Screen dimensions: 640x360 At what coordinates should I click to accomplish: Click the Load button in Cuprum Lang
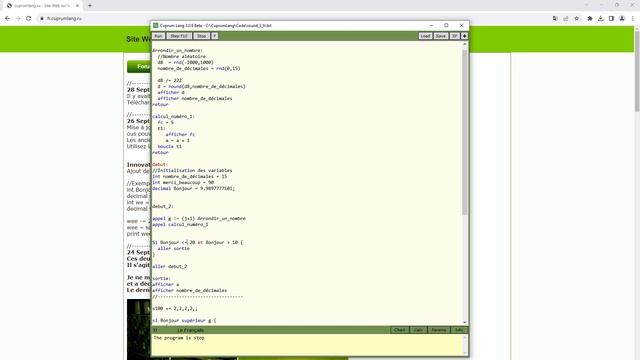pos(425,36)
